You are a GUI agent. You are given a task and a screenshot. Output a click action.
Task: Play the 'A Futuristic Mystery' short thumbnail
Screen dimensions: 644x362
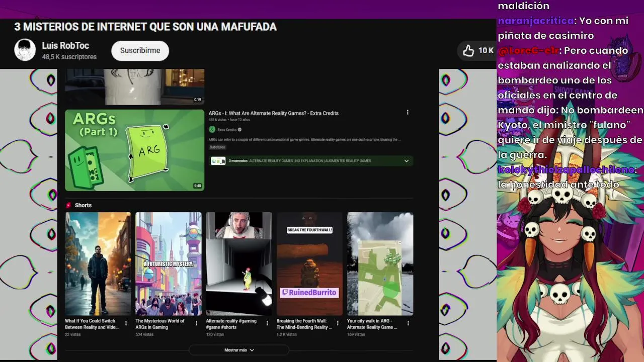[168, 263]
